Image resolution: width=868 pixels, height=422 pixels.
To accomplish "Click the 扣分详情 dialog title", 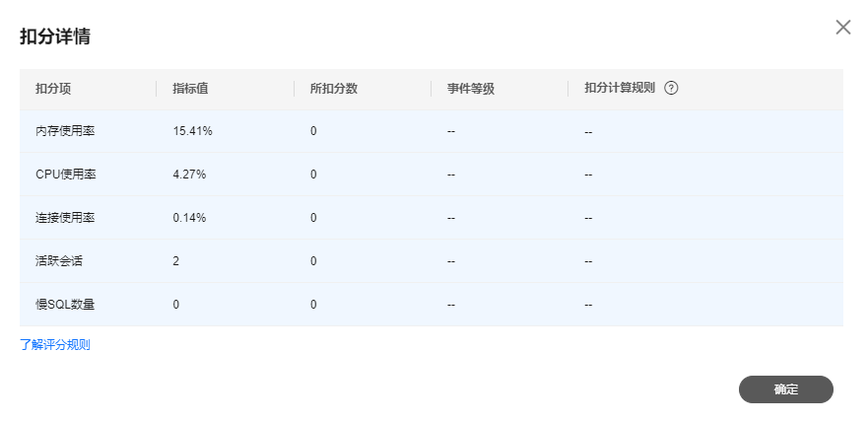I will (x=56, y=36).
